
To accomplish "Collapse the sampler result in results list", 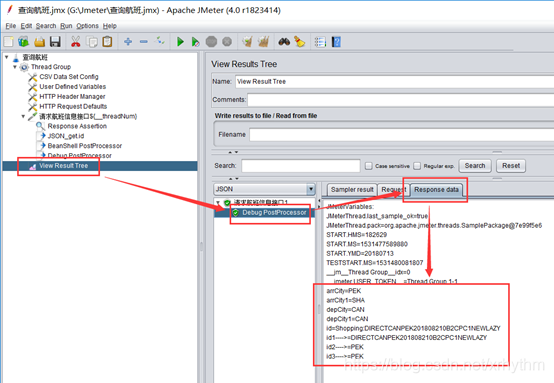I will [218, 202].
